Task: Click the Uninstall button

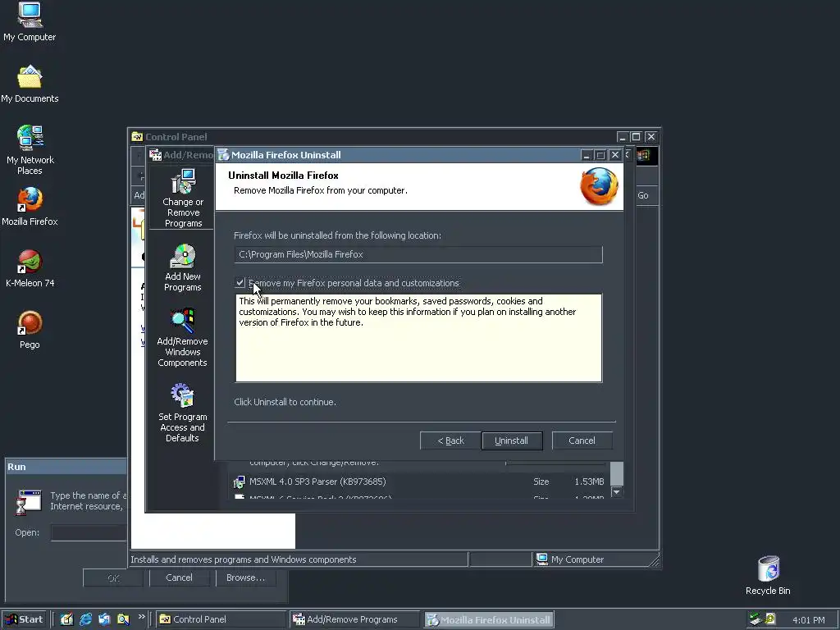Action: [x=512, y=441]
